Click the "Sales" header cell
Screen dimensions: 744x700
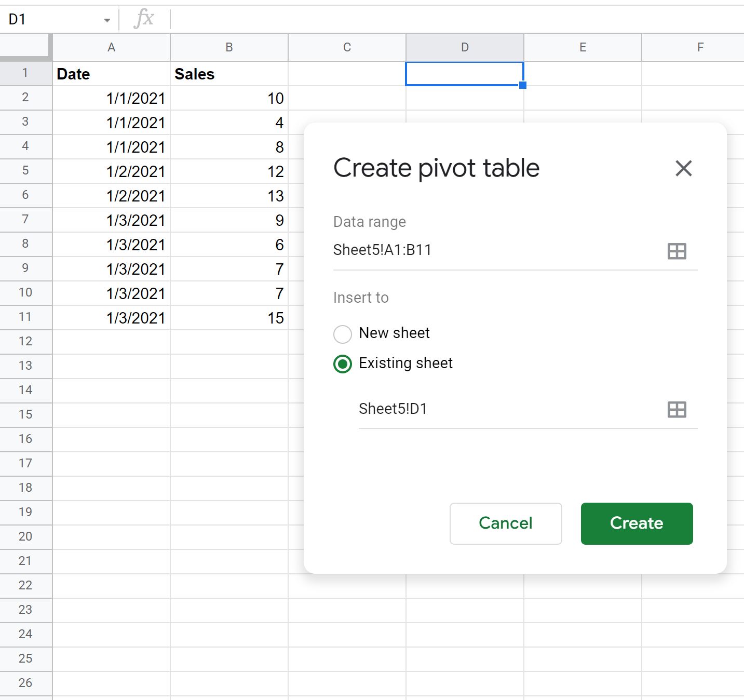229,74
